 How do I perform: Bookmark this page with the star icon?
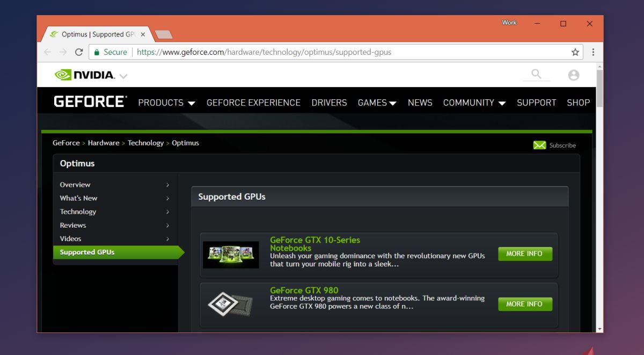(575, 52)
